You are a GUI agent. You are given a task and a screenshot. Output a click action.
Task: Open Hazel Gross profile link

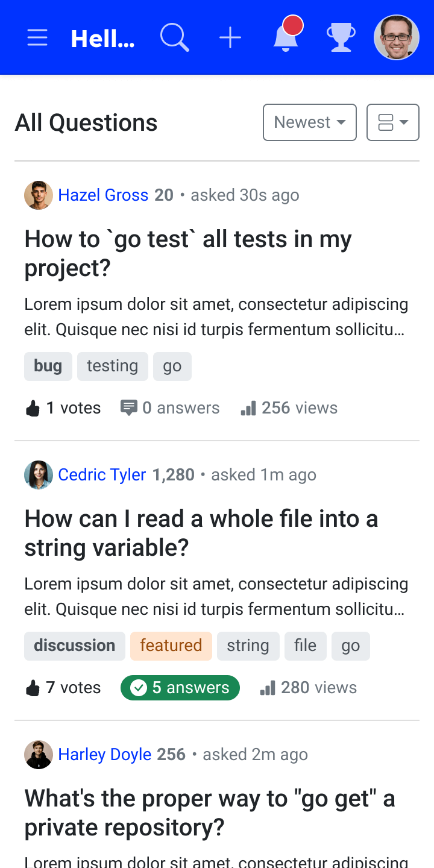tap(103, 195)
